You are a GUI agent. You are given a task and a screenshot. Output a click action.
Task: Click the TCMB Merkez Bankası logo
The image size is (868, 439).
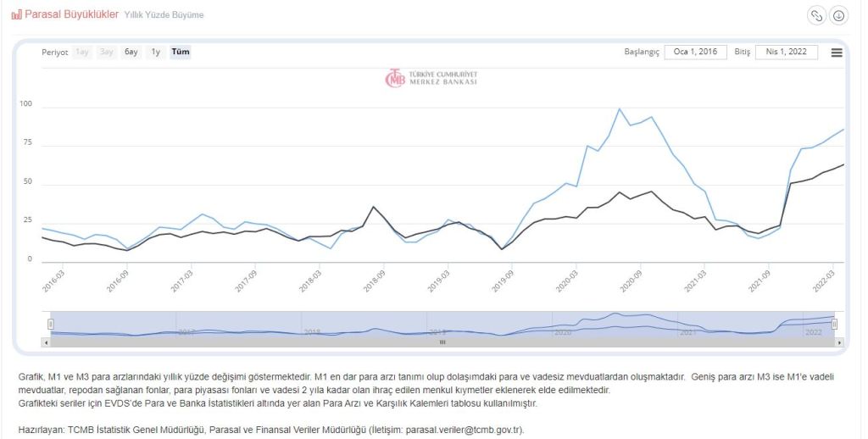coord(431,77)
